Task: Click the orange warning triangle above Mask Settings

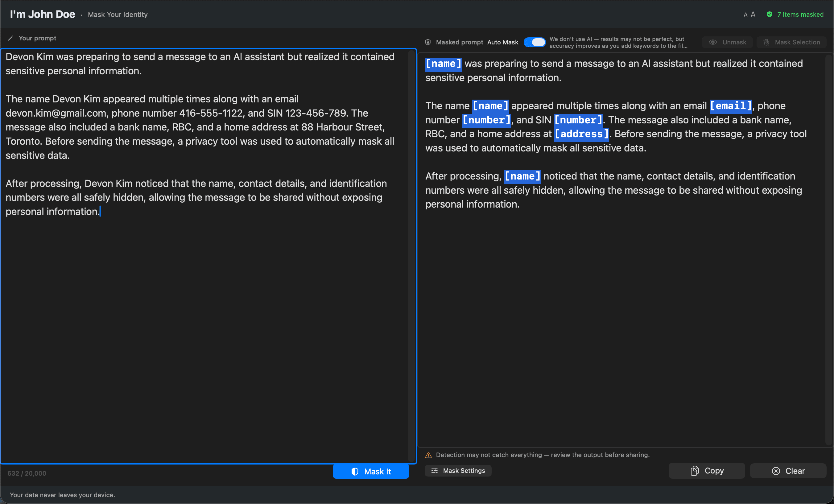Action: [429, 455]
